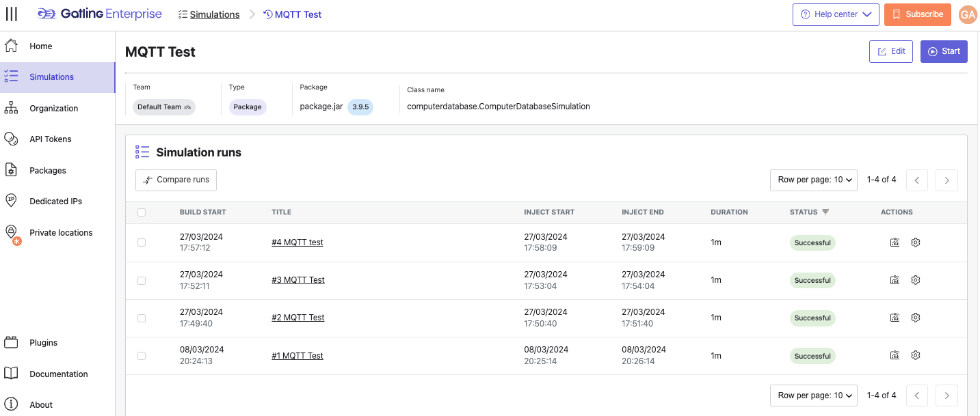Click the Dedicated IPs pin icon
The height and width of the screenshot is (416, 980).
click(11, 201)
